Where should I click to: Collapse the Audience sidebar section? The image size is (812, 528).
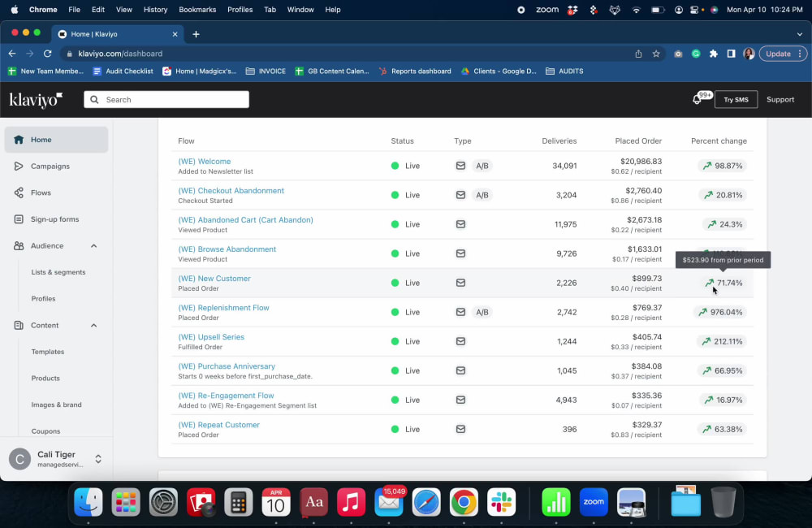pyautogui.click(x=93, y=245)
